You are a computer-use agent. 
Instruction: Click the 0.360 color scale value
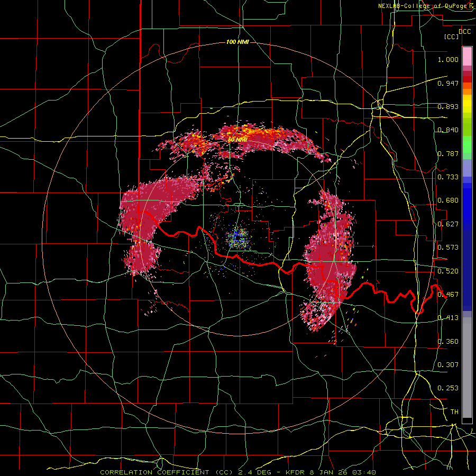(x=448, y=342)
